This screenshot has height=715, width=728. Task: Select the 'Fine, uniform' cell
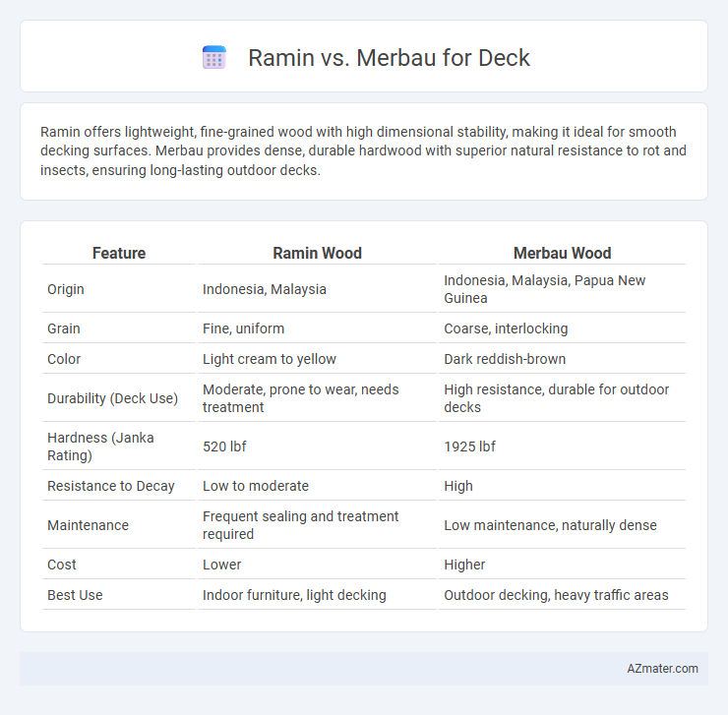coord(243,328)
